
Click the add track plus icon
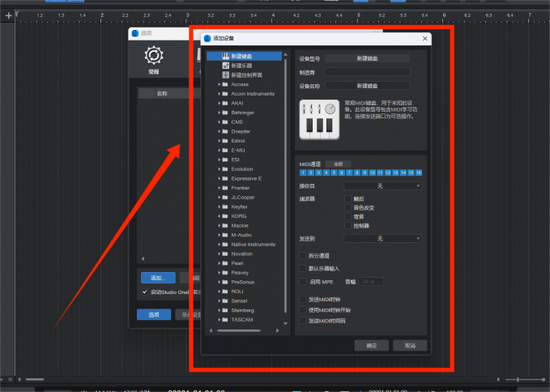pyautogui.click(x=9, y=15)
